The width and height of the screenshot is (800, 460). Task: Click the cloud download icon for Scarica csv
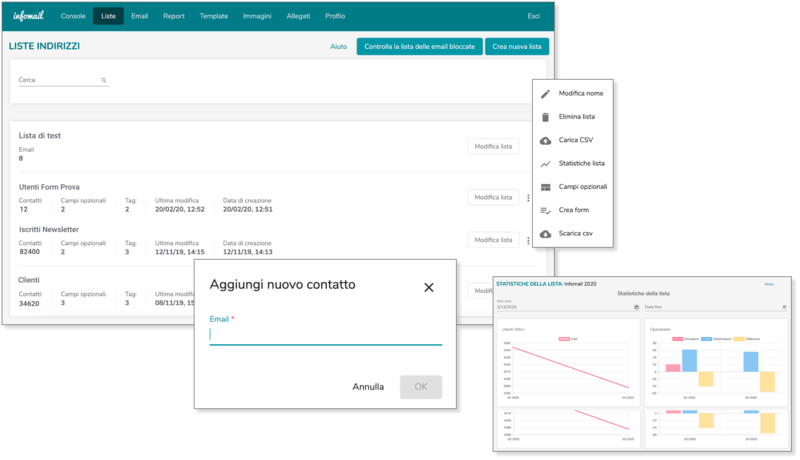coord(545,234)
